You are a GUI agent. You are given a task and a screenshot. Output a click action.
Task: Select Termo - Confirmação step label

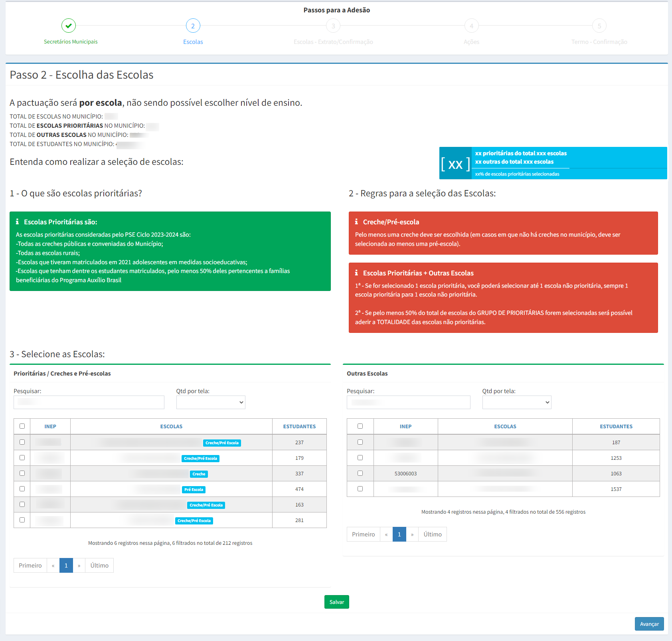(599, 42)
